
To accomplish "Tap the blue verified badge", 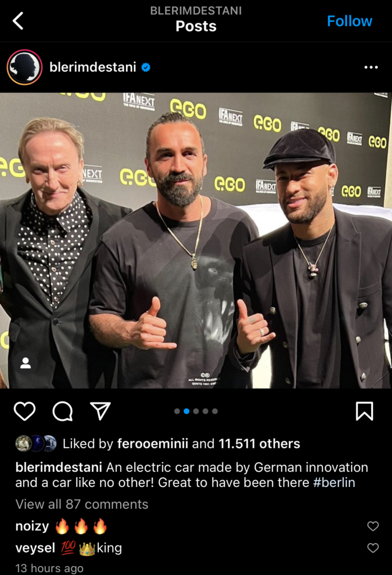I will coord(146,67).
